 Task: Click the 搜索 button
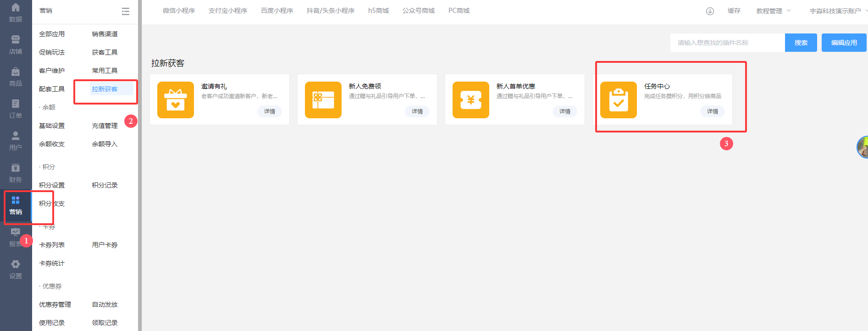pos(801,43)
